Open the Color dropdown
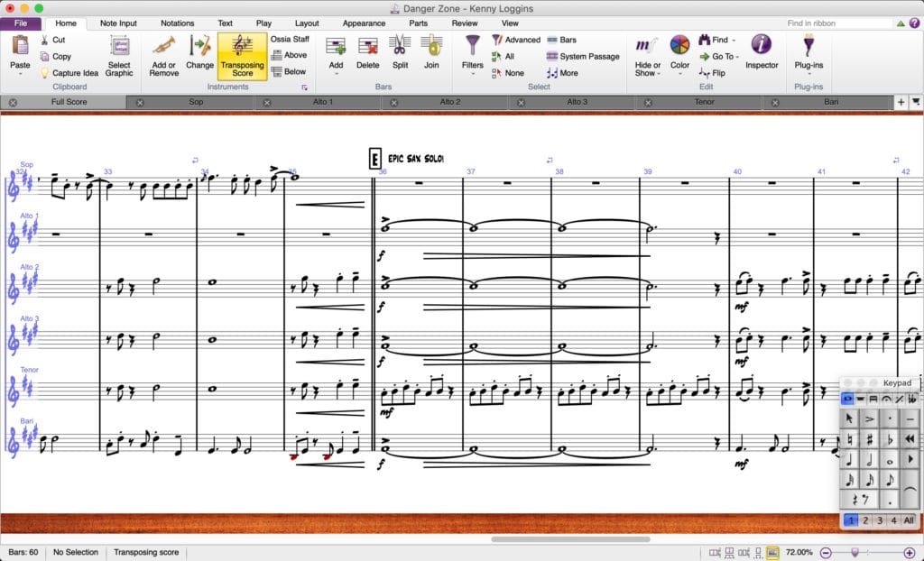Screen dimensions: 924x561 (x=679, y=74)
